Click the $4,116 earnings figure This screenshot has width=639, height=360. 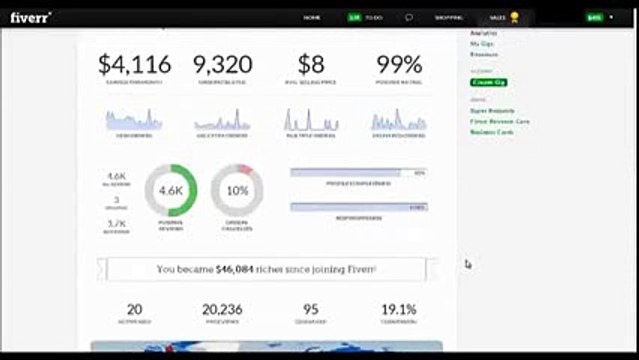pyautogui.click(x=134, y=64)
